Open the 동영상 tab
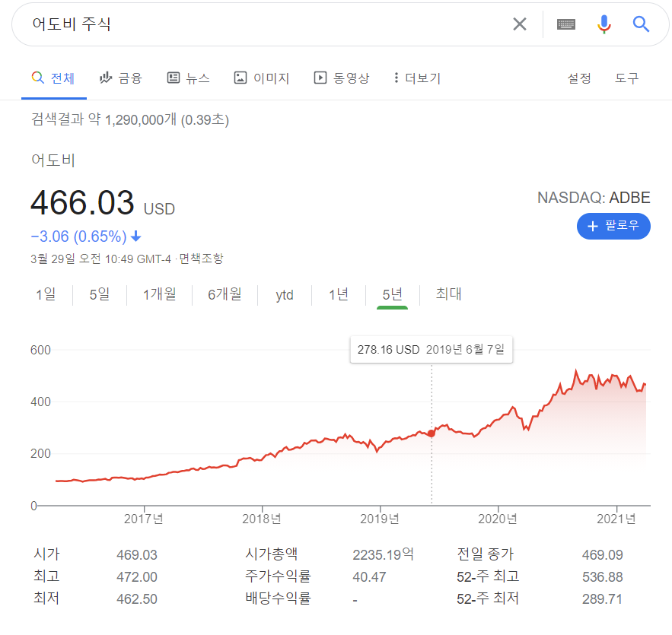This screenshot has height=635, width=672. coord(342,78)
